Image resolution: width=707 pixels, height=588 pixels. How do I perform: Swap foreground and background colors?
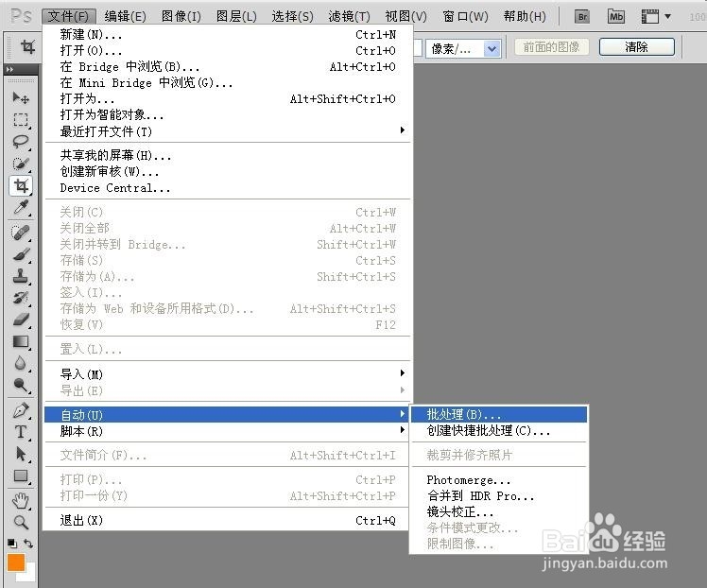[x=28, y=544]
